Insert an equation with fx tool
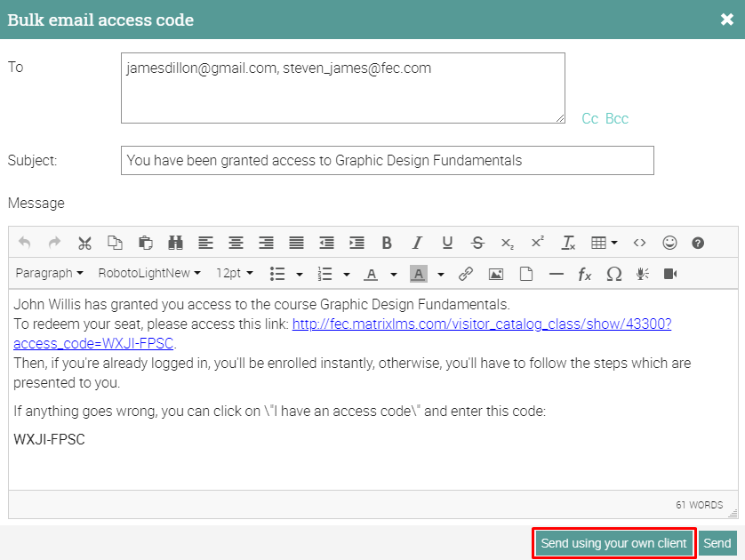The image size is (745, 560). point(584,274)
